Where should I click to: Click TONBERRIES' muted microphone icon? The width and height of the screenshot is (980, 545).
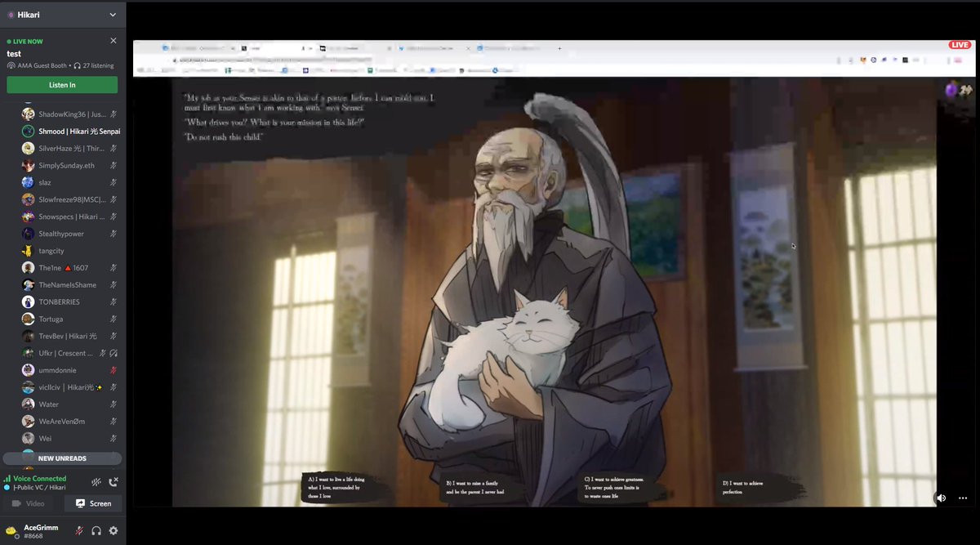(x=114, y=302)
